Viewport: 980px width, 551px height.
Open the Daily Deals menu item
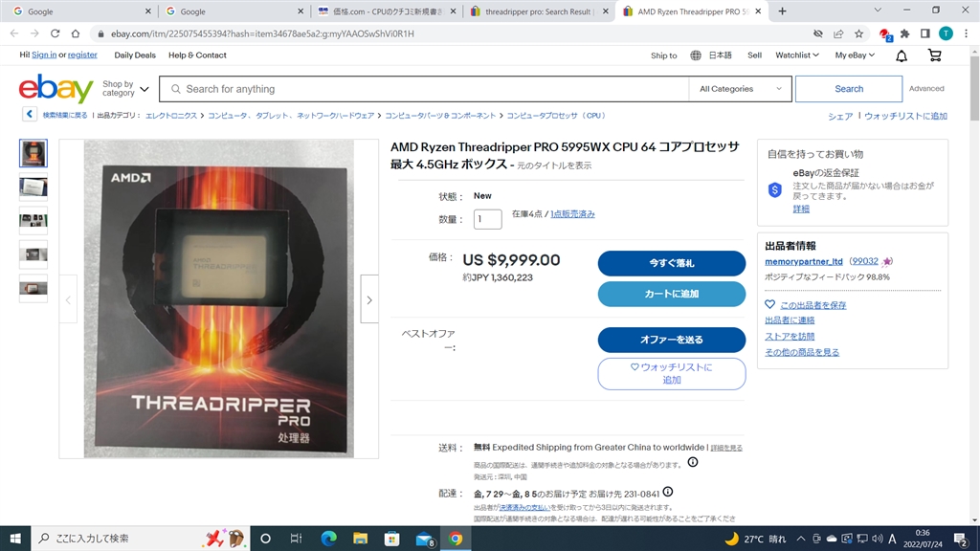[135, 55]
